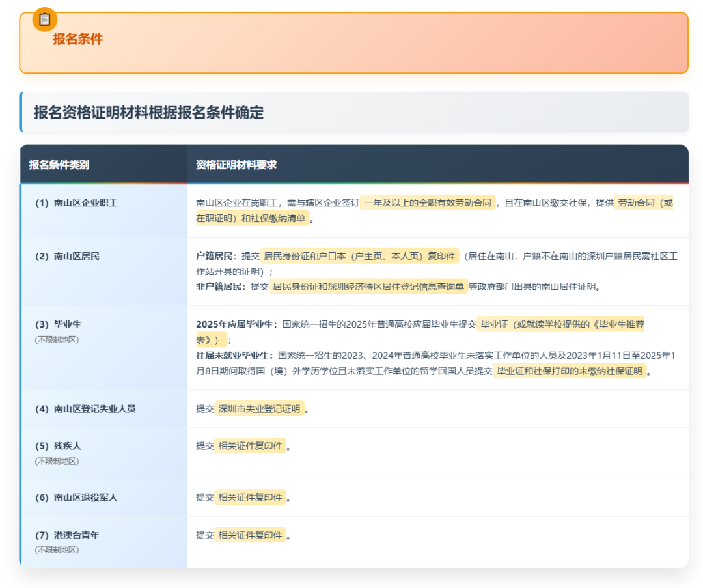Select the (1) 南山区企业职工 row label
Screen dimensions: 703x588
[76, 203]
